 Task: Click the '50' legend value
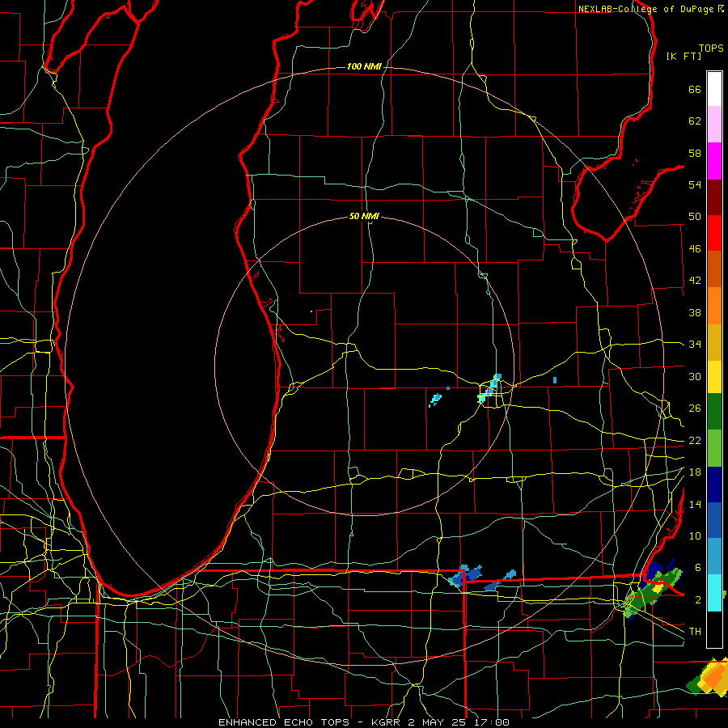[695, 217]
